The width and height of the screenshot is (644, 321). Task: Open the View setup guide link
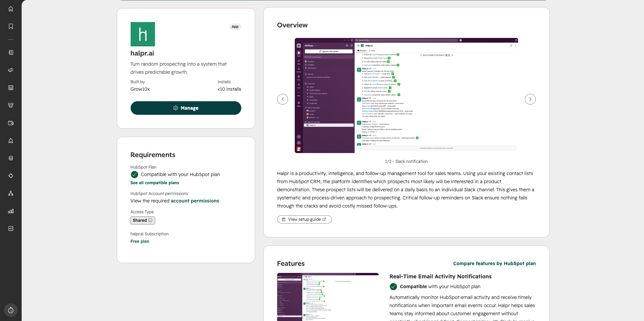click(x=304, y=219)
